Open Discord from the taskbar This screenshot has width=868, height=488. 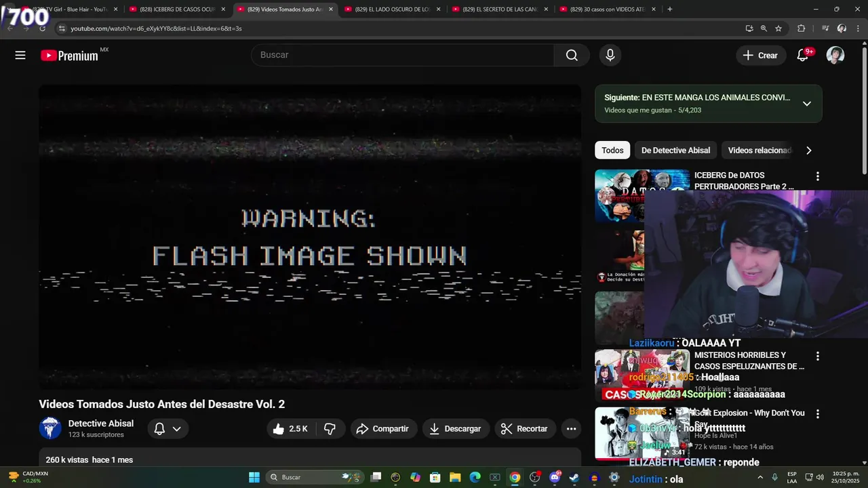555,477
